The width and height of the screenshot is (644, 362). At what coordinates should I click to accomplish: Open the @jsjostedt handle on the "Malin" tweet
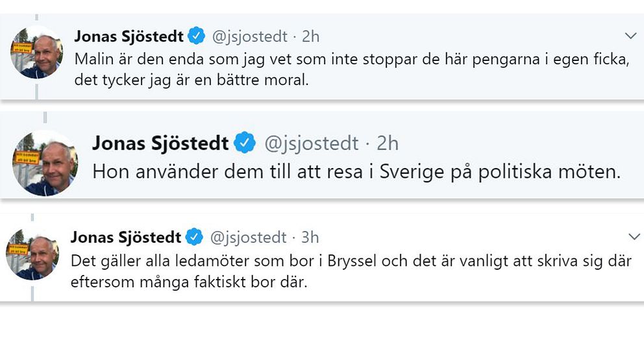coord(249,36)
